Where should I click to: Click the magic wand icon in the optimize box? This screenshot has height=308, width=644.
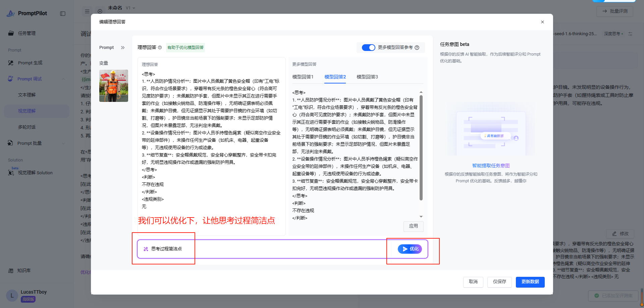pos(146,249)
